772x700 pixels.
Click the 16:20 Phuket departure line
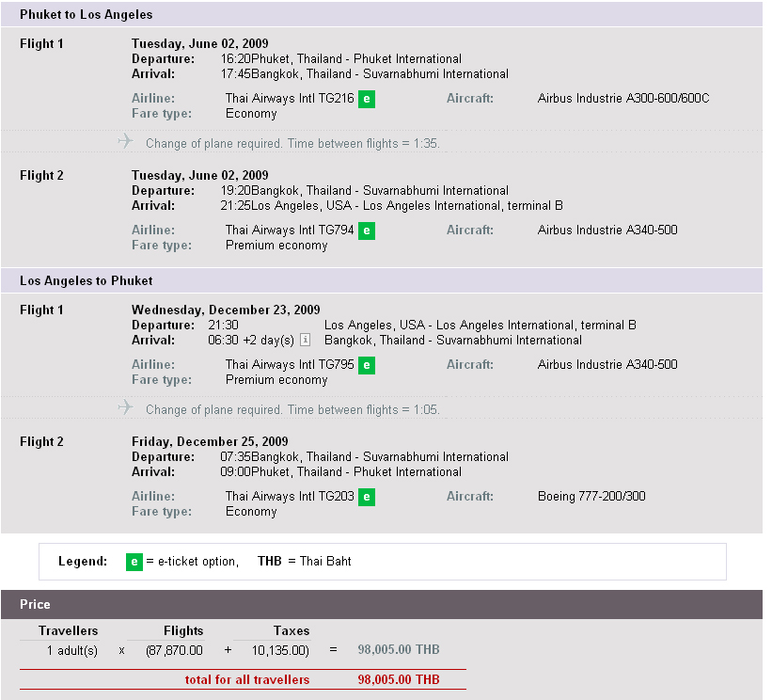(340, 59)
